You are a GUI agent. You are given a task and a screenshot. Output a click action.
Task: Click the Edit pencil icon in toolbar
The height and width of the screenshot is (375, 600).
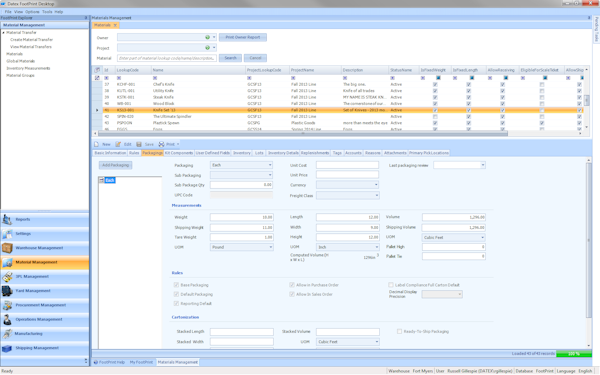(118, 144)
